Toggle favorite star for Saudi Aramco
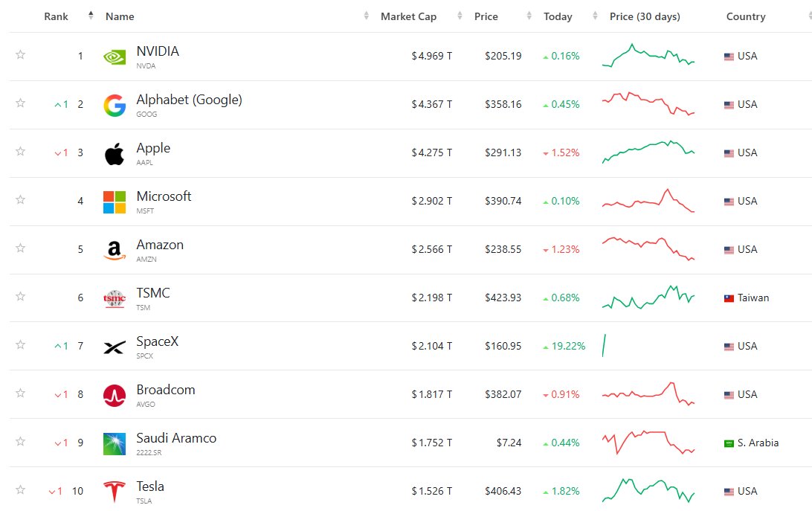Image resolution: width=812 pixels, height=511 pixels. 20,441
